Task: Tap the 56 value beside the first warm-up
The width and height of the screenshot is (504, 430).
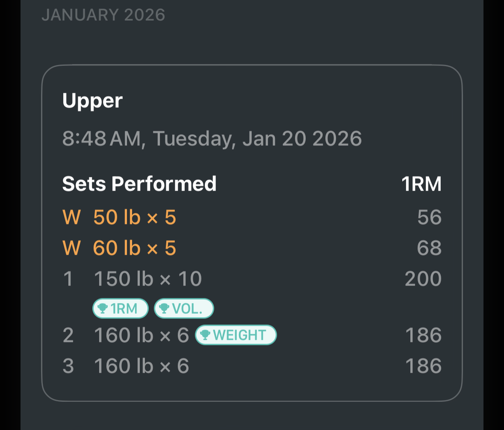Action: point(430,217)
